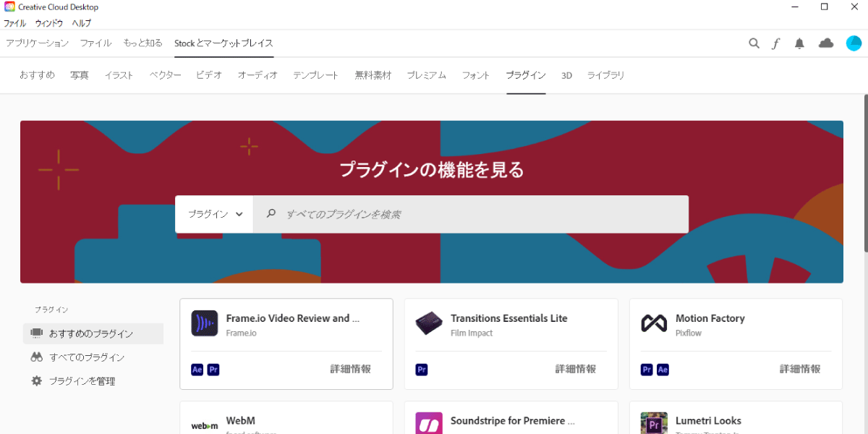This screenshot has width=868, height=434.
Task: Open the プレミアム category tab
Action: pyautogui.click(x=426, y=75)
